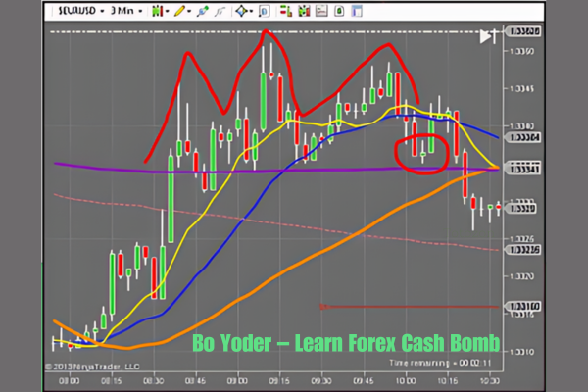
Task: Open the $EURUSD instrument selector dropdown
Action: click(x=80, y=11)
